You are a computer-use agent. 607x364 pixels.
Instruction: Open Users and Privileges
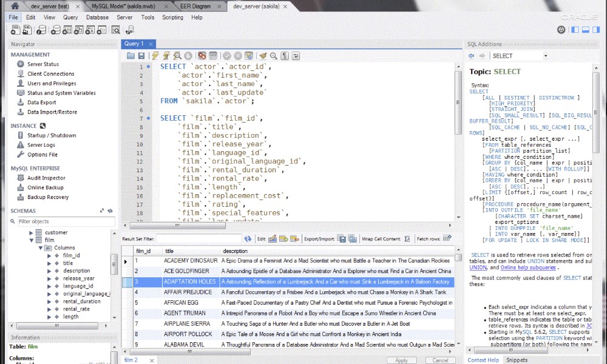[52, 84]
